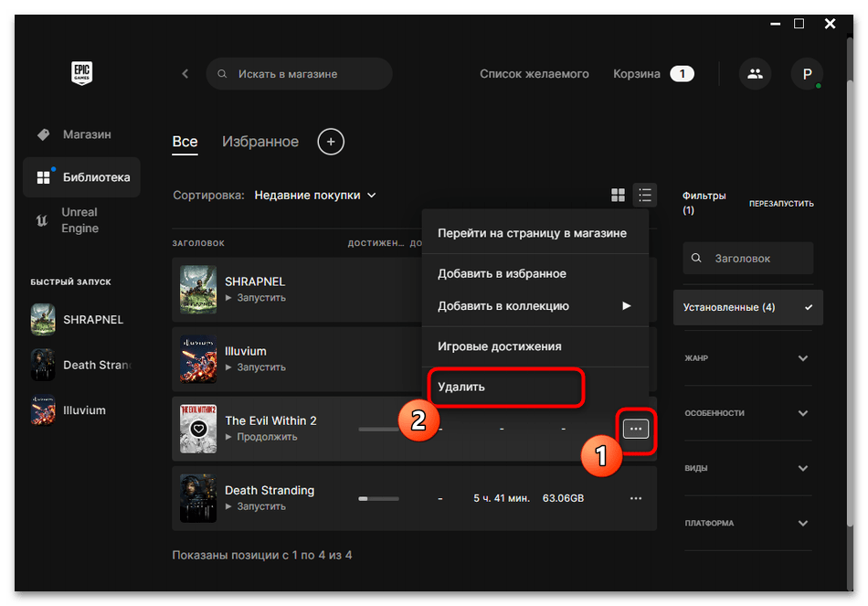Add a new collection with plus button
The width and height of the screenshot is (868, 606).
coord(331,142)
